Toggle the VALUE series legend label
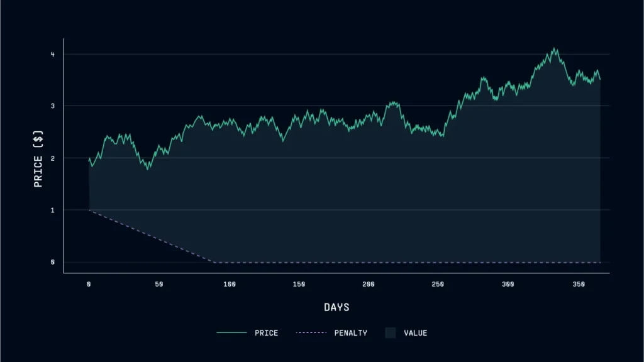The image size is (644, 362). pos(415,332)
